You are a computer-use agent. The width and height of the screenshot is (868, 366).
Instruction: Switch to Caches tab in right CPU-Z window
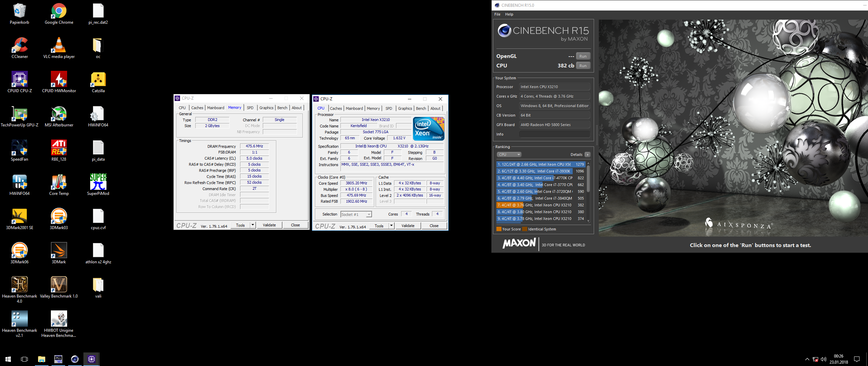tap(336, 108)
